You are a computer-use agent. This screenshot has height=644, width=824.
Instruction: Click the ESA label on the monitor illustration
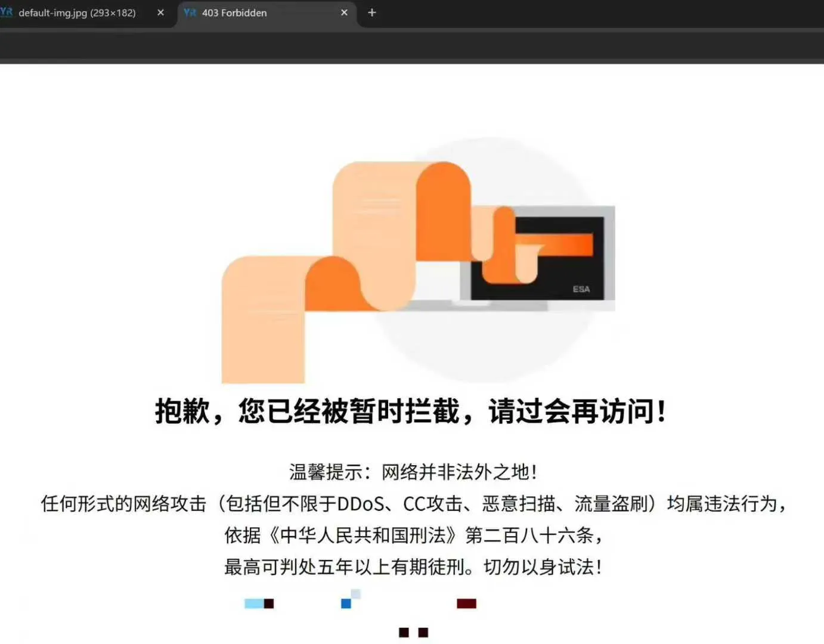(x=581, y=289)
